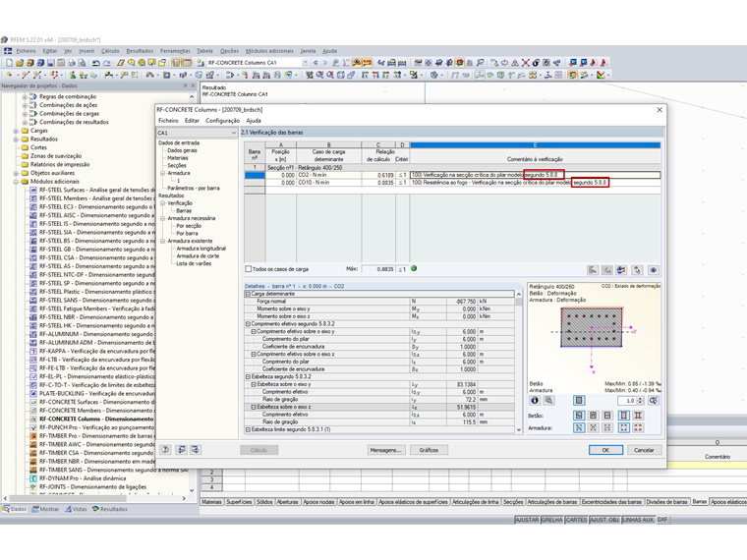Click 'Mensagens...' button
Viewport: 747px width, 560px height.
tap(385, 450)
